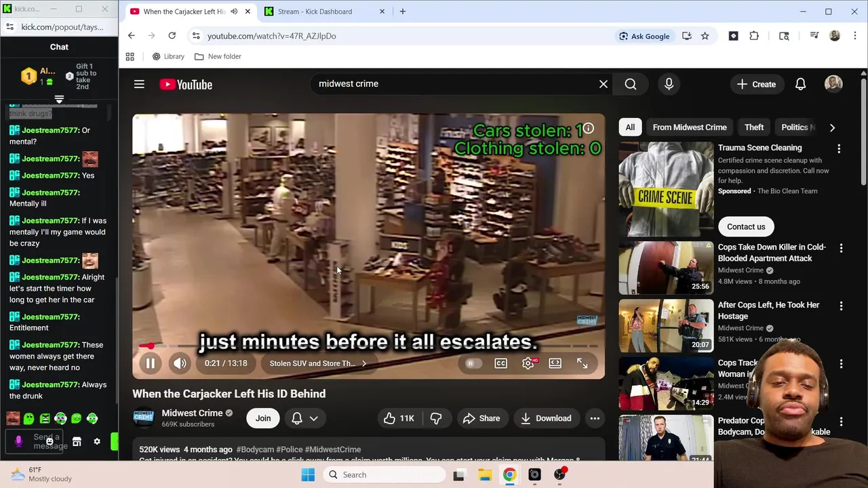Open options for 'Cops Take Down Killer' video
868x488 pixels.
point(841,249)
